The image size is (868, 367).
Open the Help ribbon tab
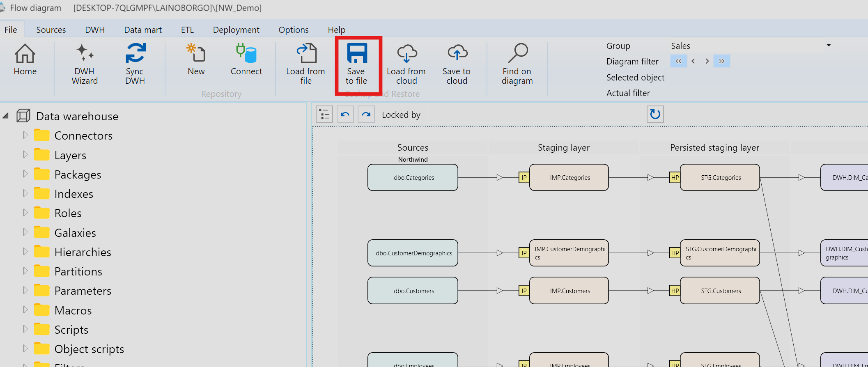click(337, 30)
